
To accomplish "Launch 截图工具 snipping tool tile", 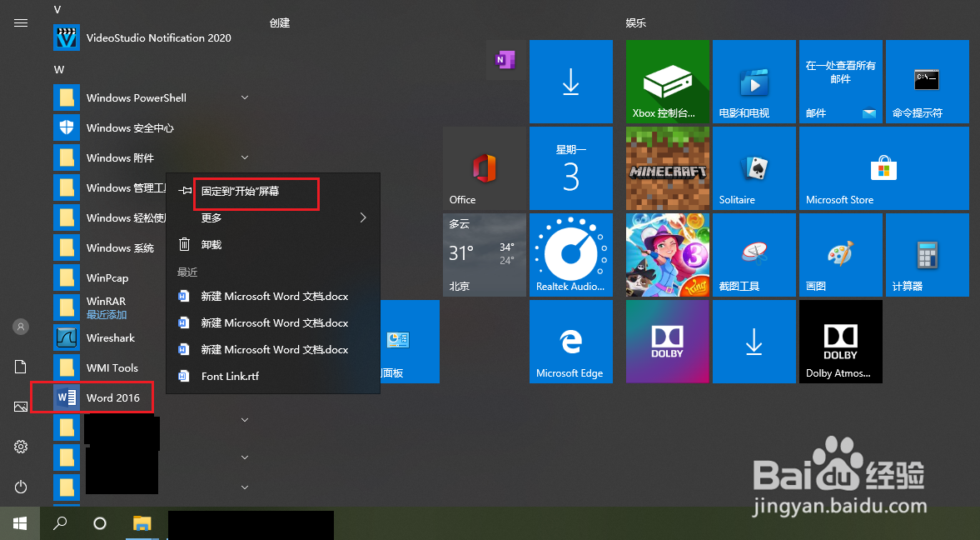I will tap(754, 255).
